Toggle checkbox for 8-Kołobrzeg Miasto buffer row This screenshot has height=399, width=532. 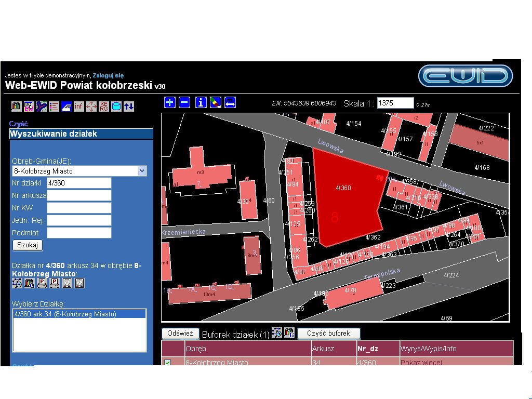pos(167,362)
